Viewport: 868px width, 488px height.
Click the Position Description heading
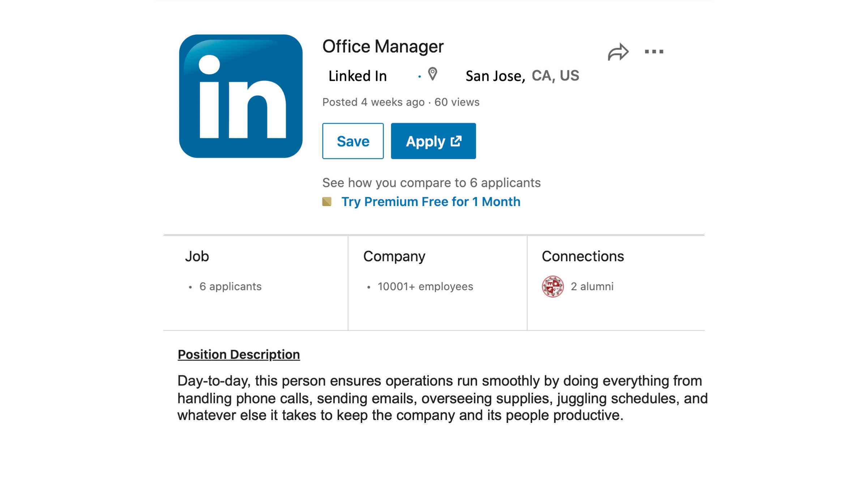coord(239,354)
